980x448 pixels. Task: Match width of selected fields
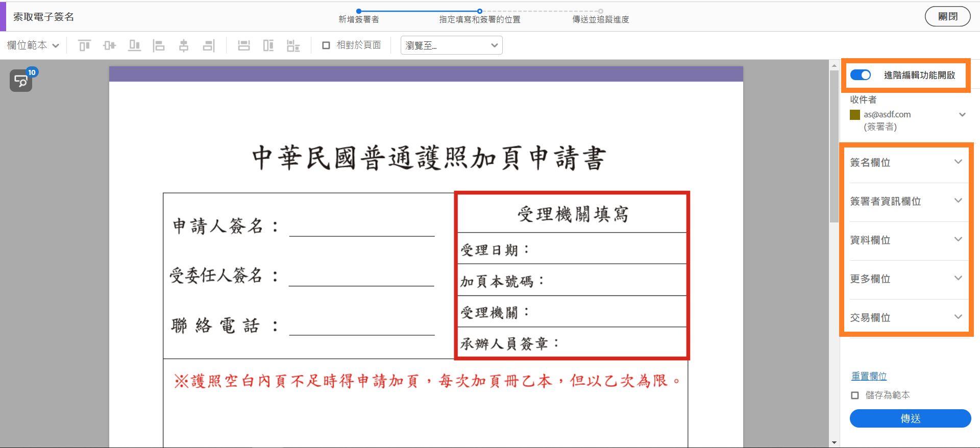[244, 45]
